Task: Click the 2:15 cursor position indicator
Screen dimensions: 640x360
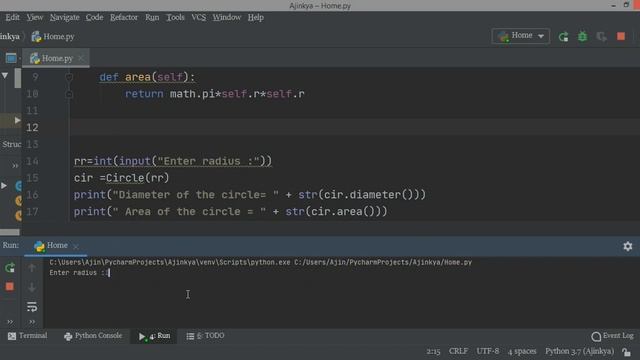Action: pos(433,351)
